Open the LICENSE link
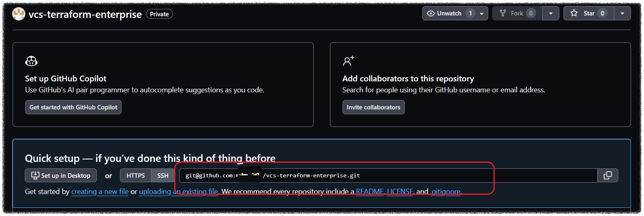The image size is (644, 216). [400, 192]
